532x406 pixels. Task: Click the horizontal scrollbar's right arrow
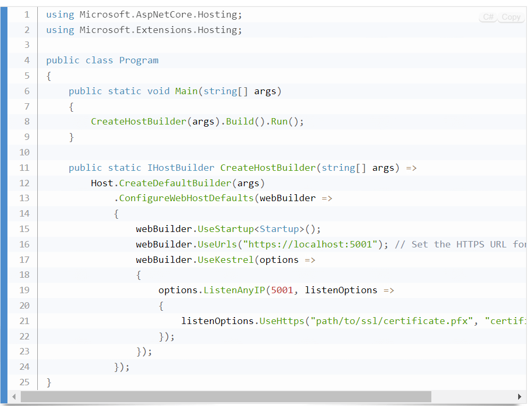(x=519, y=397)
